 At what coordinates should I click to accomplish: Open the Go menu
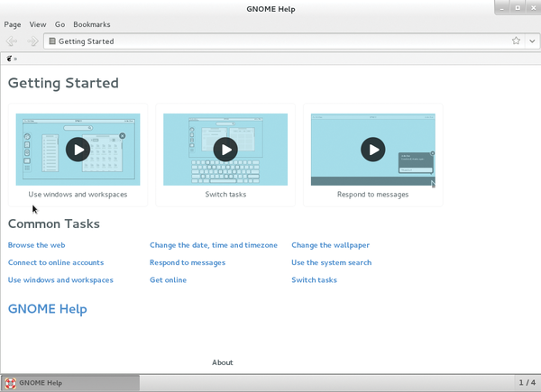[x=60, y=24]
